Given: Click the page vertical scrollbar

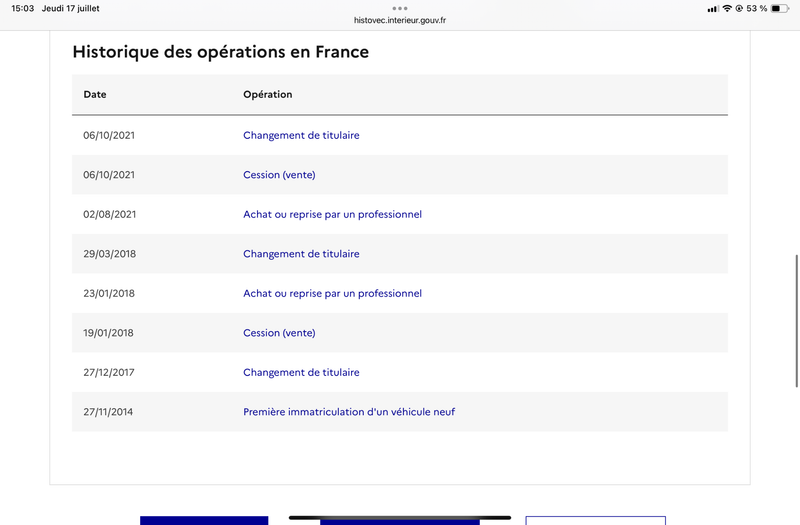Looking at the screenshot, I should click(x=796, y=321).
